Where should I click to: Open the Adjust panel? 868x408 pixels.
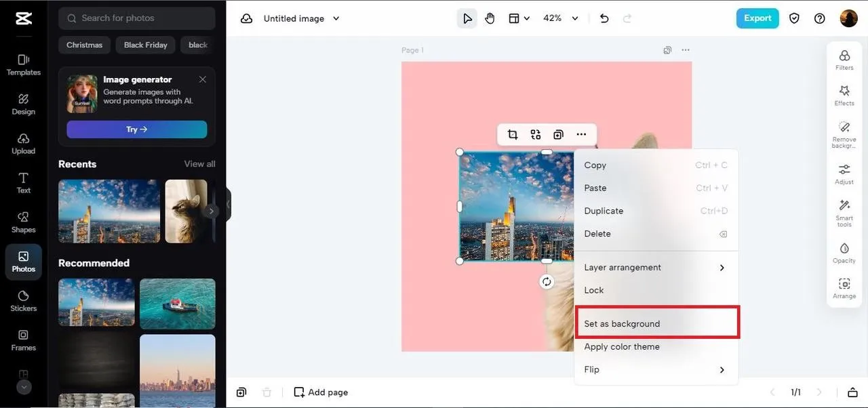(x=844, y=174)
